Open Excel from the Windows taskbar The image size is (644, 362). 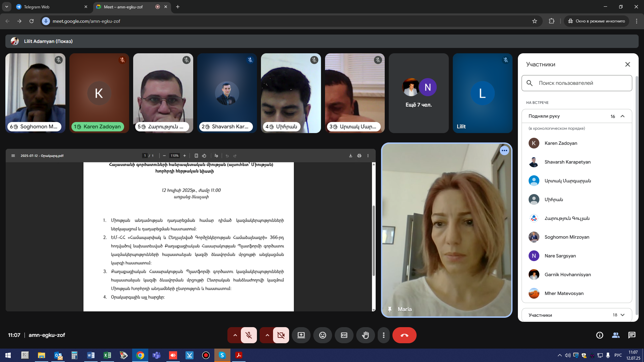107,355
